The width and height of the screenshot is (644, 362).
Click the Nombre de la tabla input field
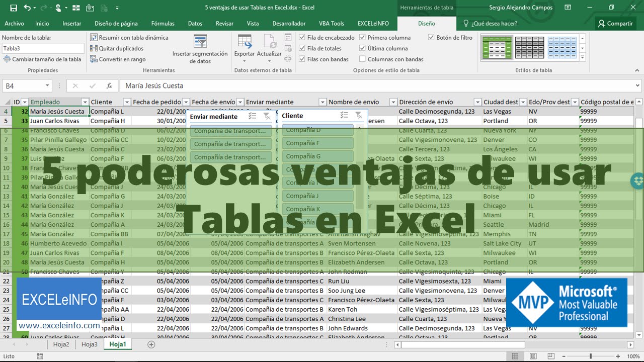pos(43,48)
